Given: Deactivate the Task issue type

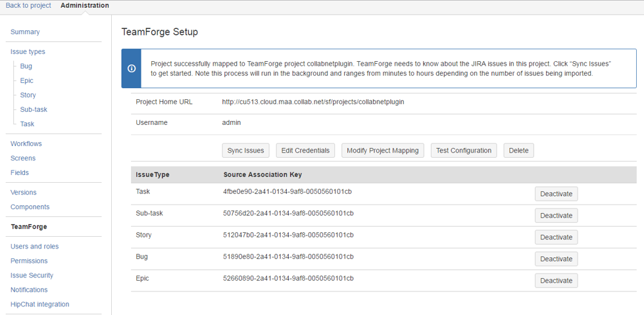Looking at the screenshot, I should [556, 194].
